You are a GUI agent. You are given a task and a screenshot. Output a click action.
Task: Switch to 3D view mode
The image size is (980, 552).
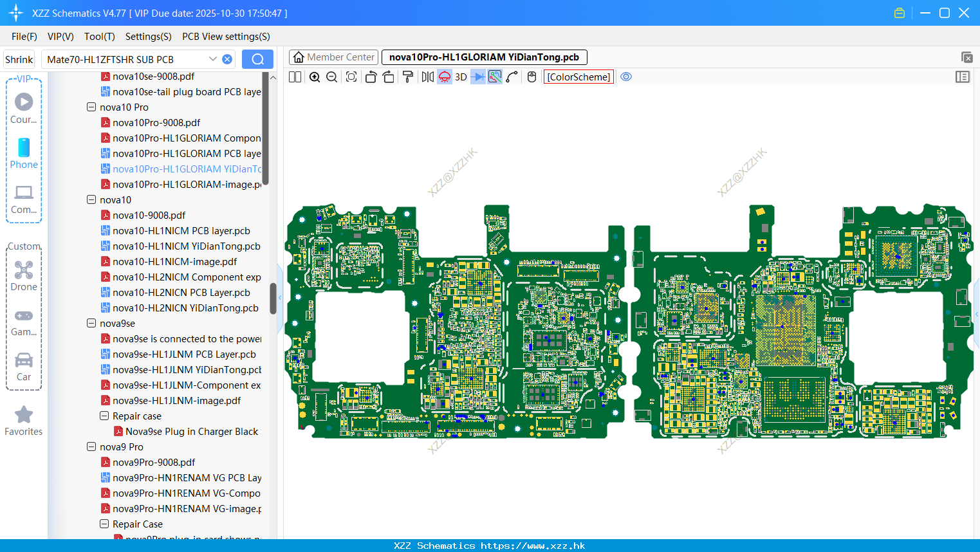tap(461, 77)
